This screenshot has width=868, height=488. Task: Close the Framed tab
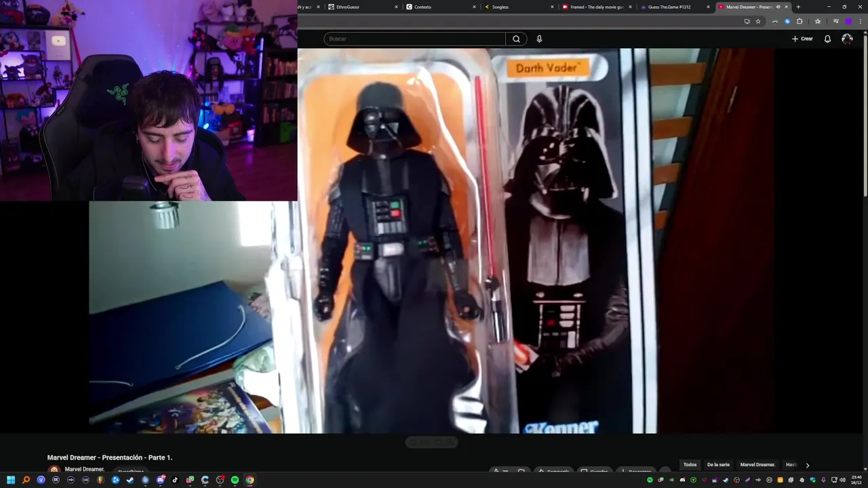pos(631,7)
